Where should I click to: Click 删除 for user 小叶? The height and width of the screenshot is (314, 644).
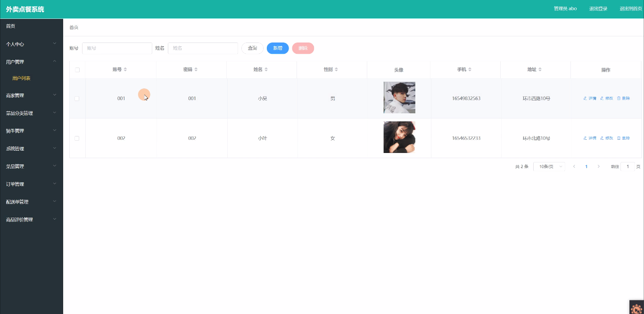pyautogui.click(x=623, y=138)
